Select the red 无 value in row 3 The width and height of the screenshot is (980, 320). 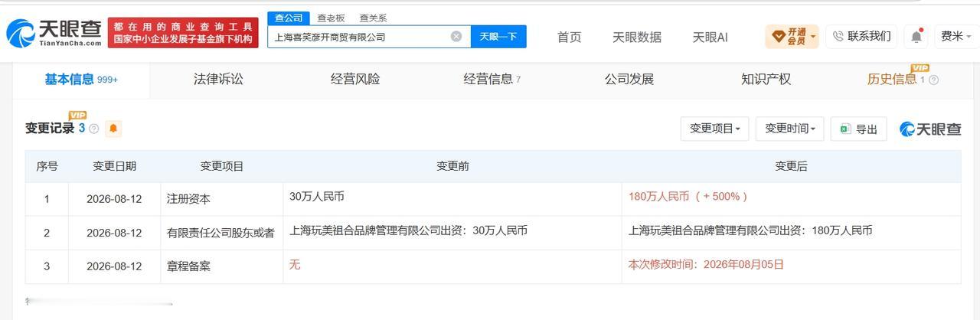coord(294,265)
